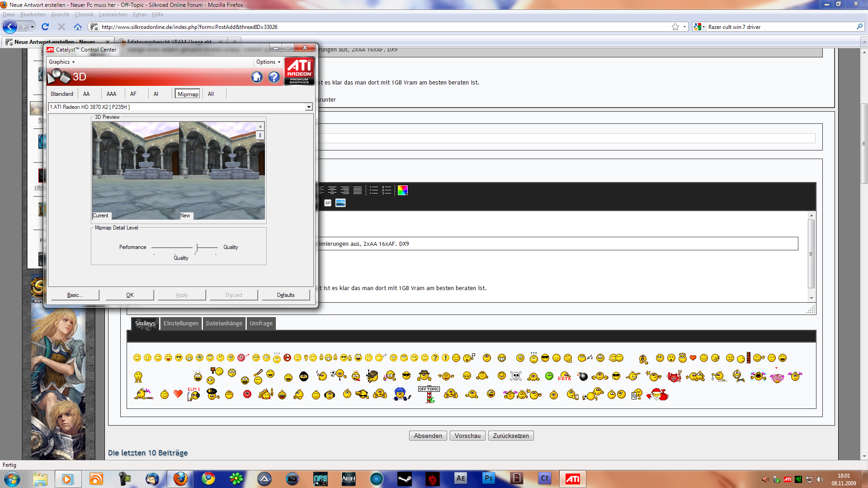
Task: Open the Options dropdown menu
Action: coord(268,62)
